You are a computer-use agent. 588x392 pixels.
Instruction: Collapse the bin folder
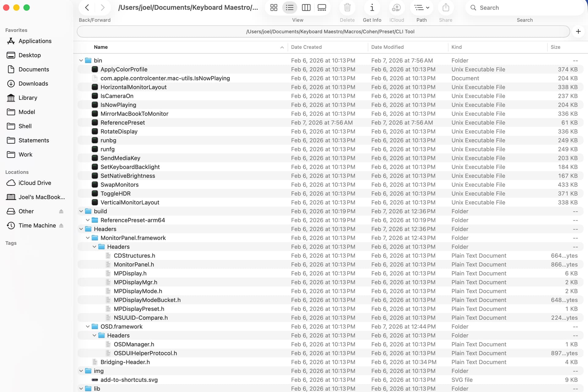pyautogui.click(x=81, y=61)
